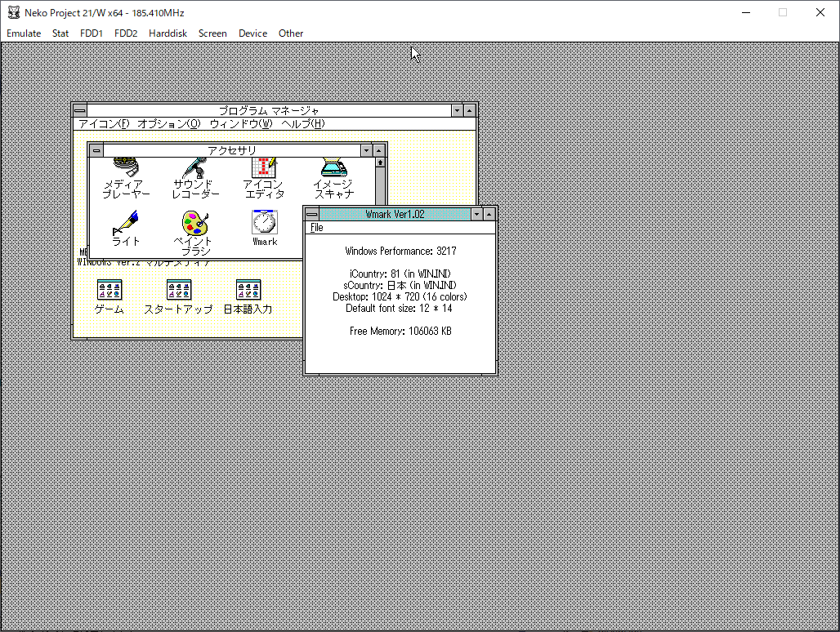Screen dimensions: 840x632
Task: Open the FDD2 menu
Action: (x=126, y=33)
